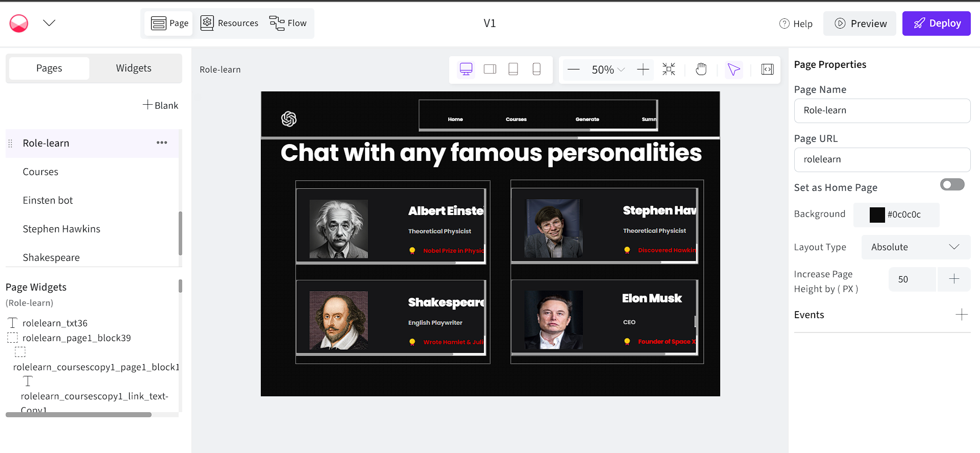
Task: Select the pointer select tool
Action: 734,69
